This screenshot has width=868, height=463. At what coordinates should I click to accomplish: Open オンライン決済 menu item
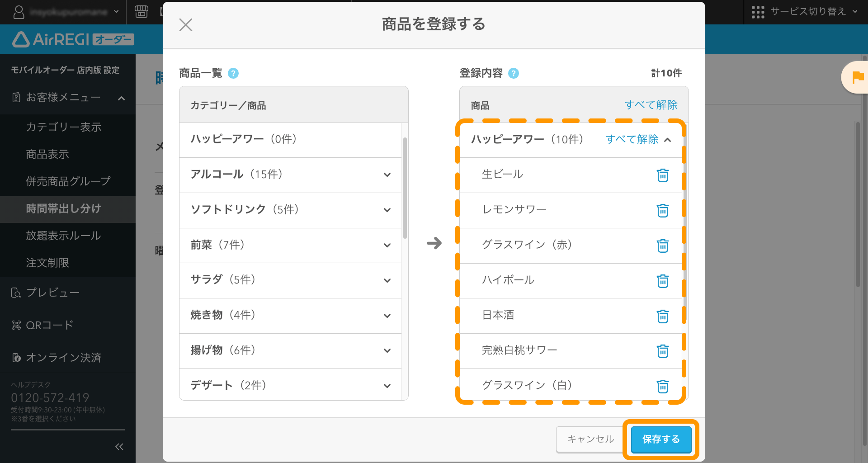[64, 358]
